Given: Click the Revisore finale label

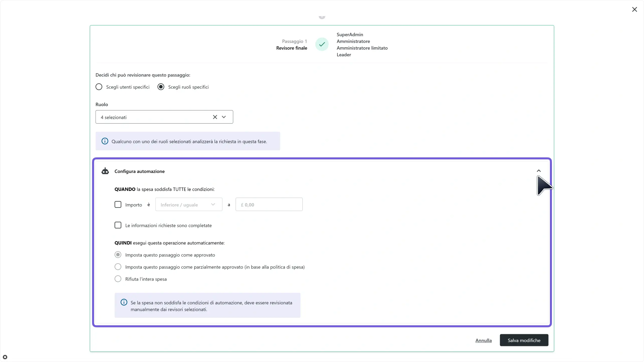Looking at the screenshot, I should (292, 48).
